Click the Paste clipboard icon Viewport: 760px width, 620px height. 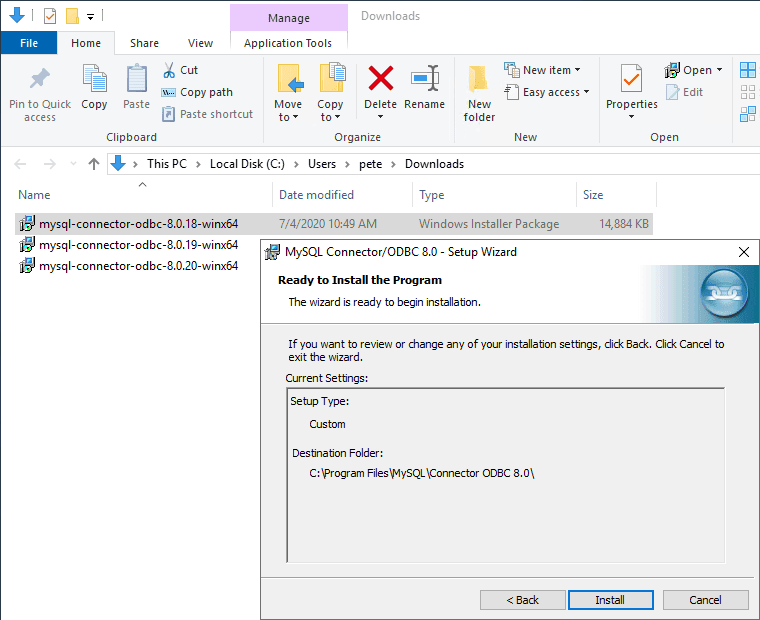point(137,79)
